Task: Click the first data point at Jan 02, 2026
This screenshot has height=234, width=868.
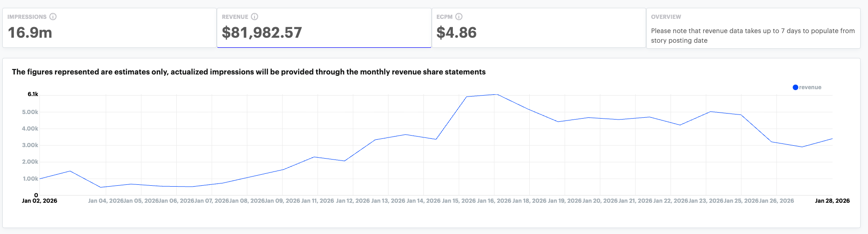Action: pos(40,179)
